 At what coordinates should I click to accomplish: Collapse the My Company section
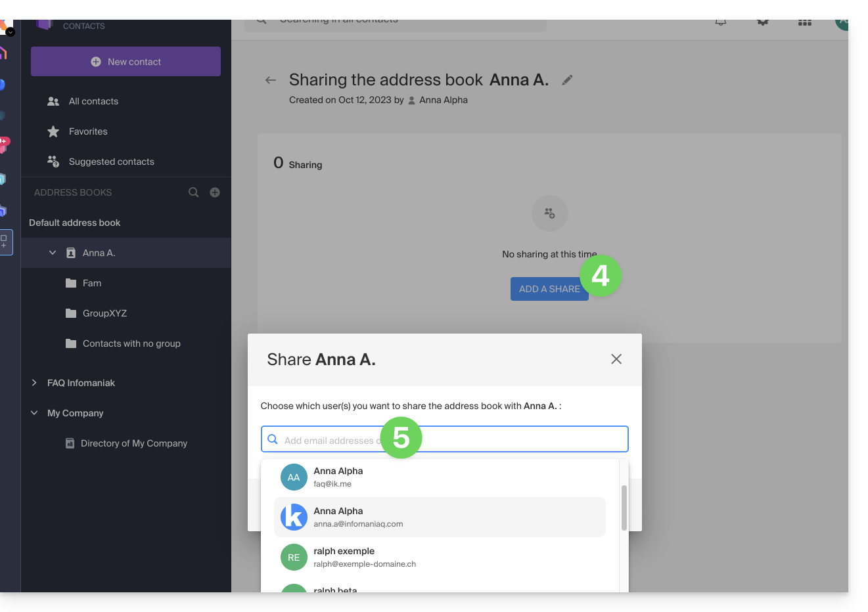point(34,413)
